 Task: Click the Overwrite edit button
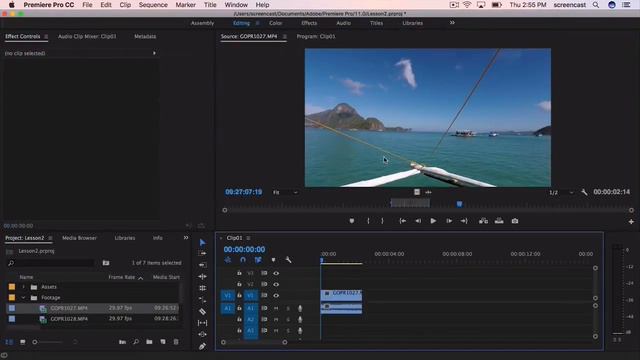(499, 221)
